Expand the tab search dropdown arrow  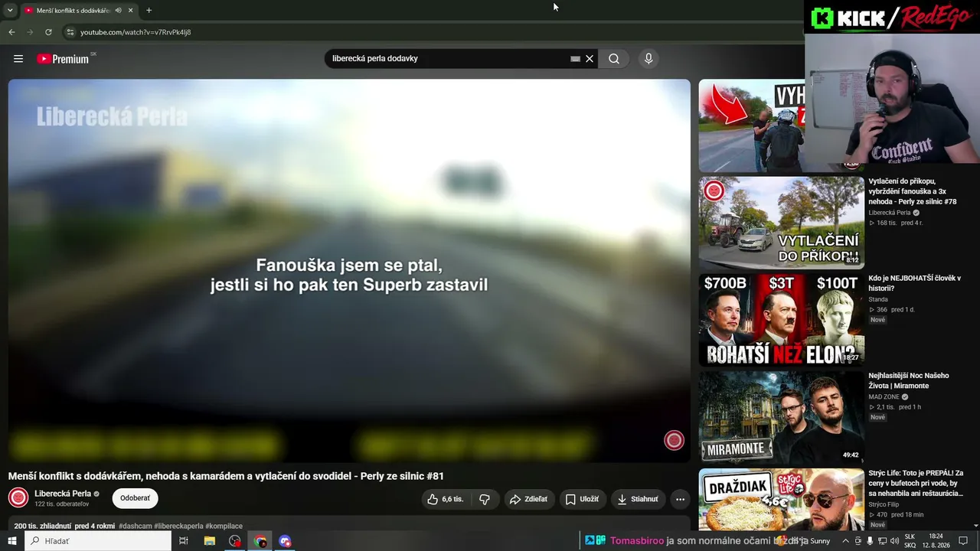point(11,11)
